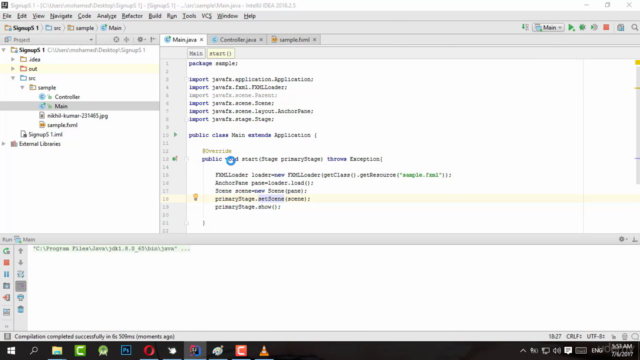The image size is (640, 360).
Task: Click the run gutter icon beside class Main
Action: point(176,135)
